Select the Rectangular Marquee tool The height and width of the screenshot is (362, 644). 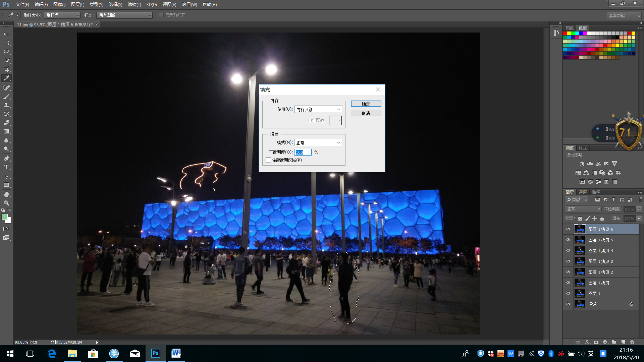tap(6, 43)
